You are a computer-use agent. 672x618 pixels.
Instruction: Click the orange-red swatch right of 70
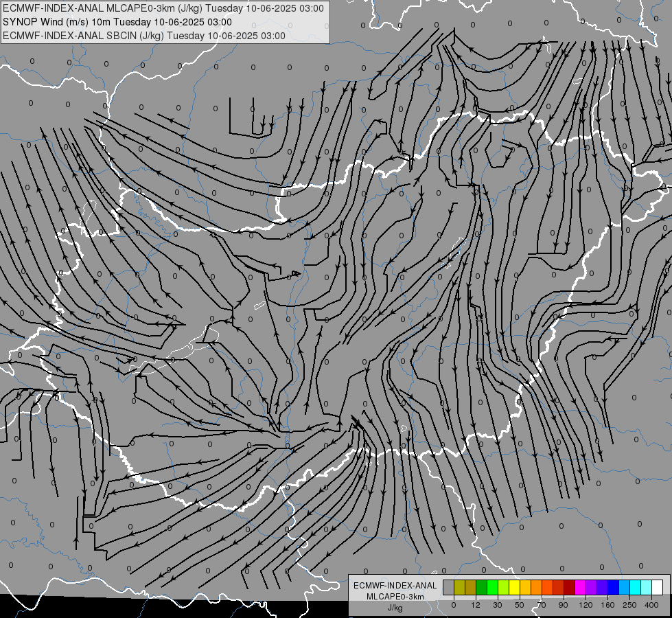click(547, 588)
